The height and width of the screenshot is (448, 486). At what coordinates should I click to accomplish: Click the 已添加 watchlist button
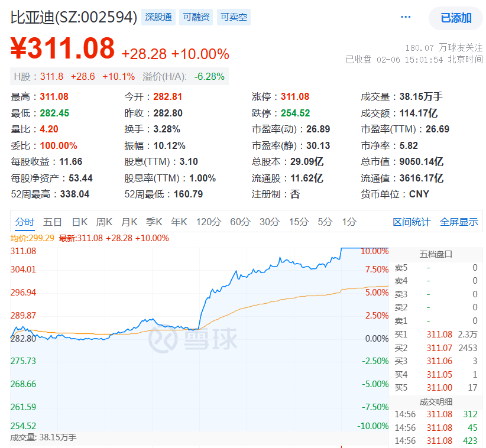pyautogui.click(x=456, y=18)
